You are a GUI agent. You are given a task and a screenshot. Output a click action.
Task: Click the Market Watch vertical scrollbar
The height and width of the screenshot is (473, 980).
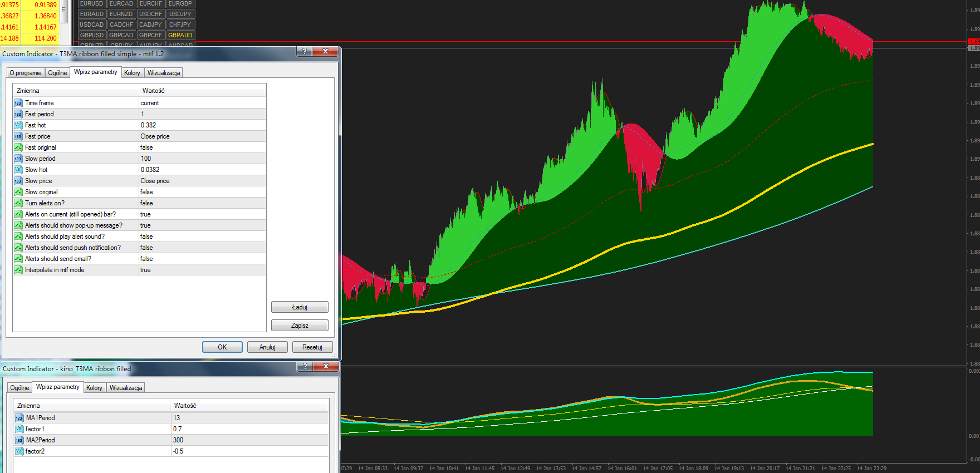(x=63, y=11)
